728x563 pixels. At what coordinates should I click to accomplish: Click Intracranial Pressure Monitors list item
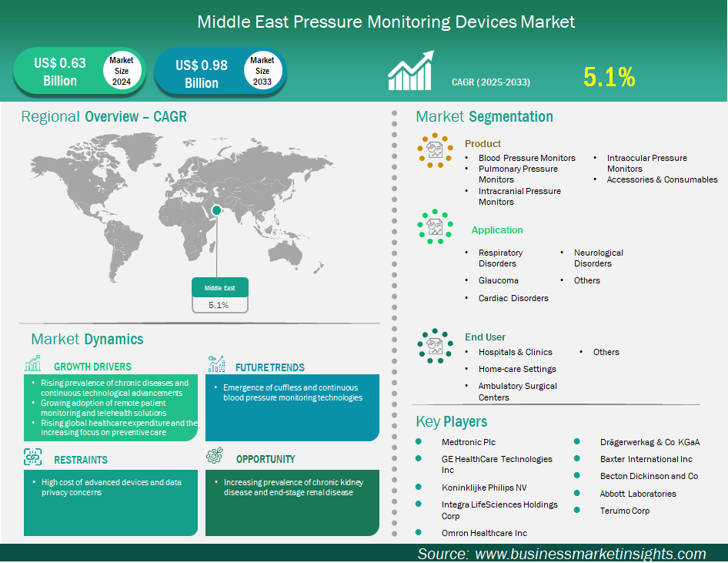[x=519, y=196]
